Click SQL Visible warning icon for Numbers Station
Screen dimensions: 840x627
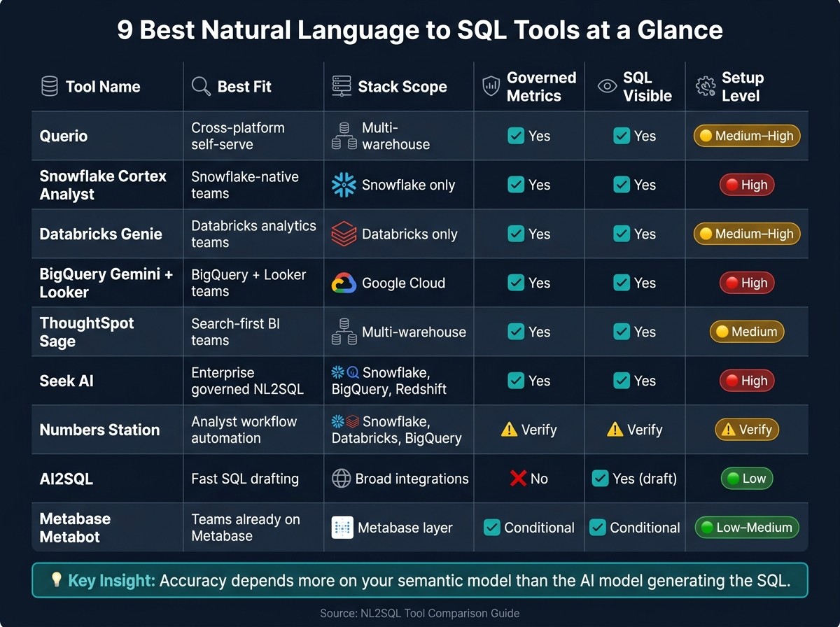tap(615, 430)
